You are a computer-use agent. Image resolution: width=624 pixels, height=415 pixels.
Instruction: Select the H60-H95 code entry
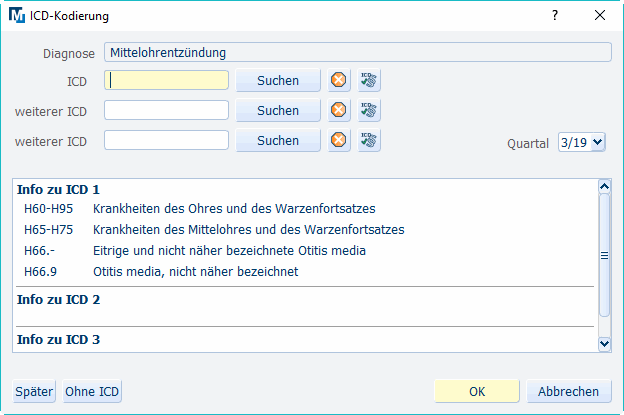(x=49, y=208)
